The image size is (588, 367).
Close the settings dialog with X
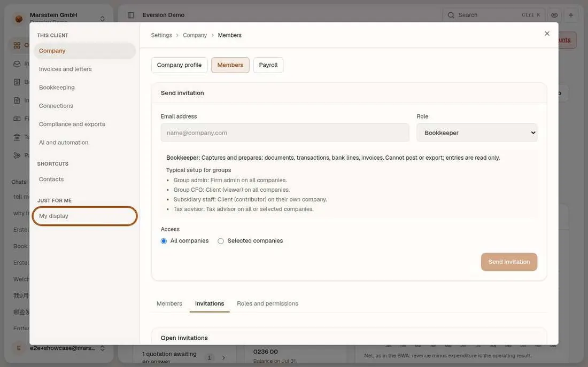point(547,34)
